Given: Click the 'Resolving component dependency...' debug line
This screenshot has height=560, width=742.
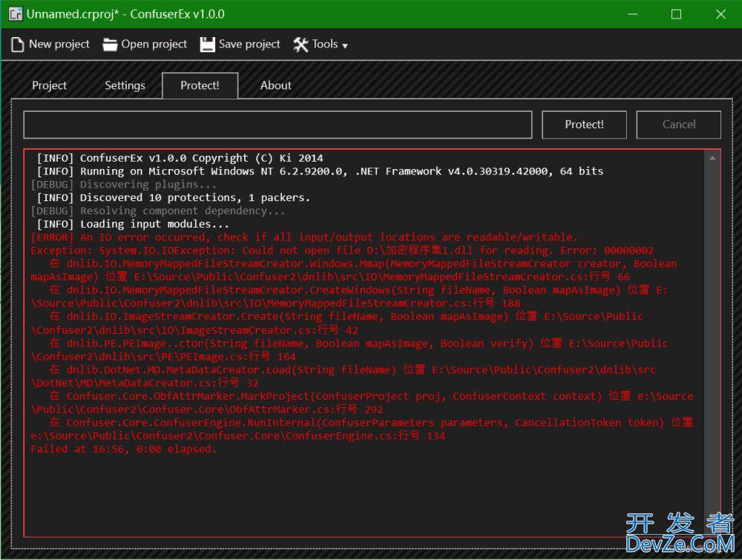Looking at the screenshot, I should point(183,211).
